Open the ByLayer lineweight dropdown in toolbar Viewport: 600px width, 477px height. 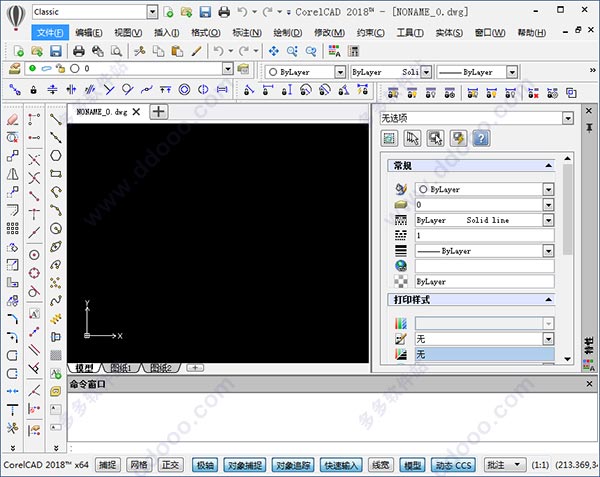pyautogui.click(x=512, y=72)
